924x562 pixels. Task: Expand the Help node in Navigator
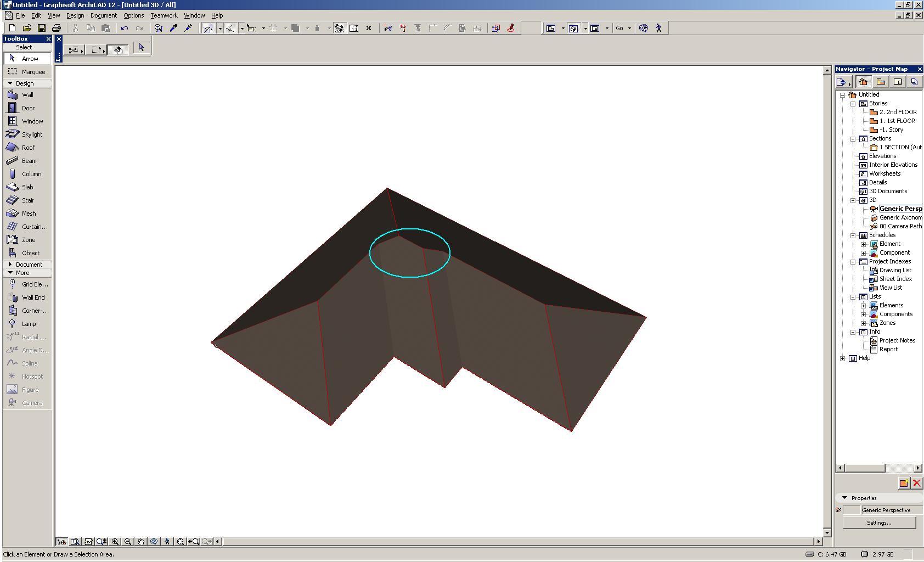843,358
